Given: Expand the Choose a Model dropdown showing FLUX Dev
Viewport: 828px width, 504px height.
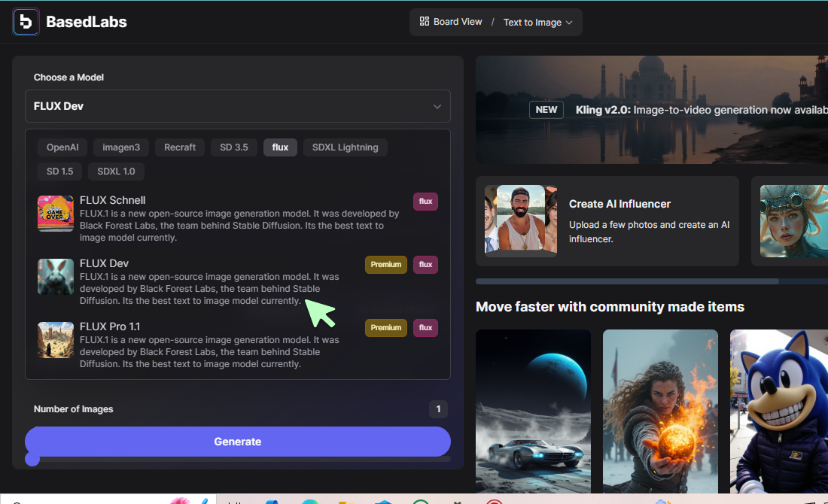Looking at the screenshot, I should [x=238, y=106].
